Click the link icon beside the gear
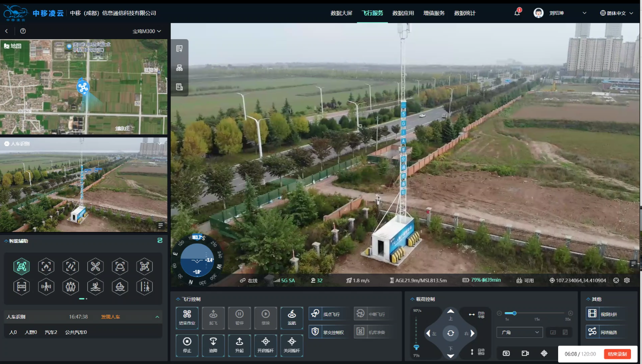This screenshot has width=642, height=364. pyautogui.click(x=617, y=280)
